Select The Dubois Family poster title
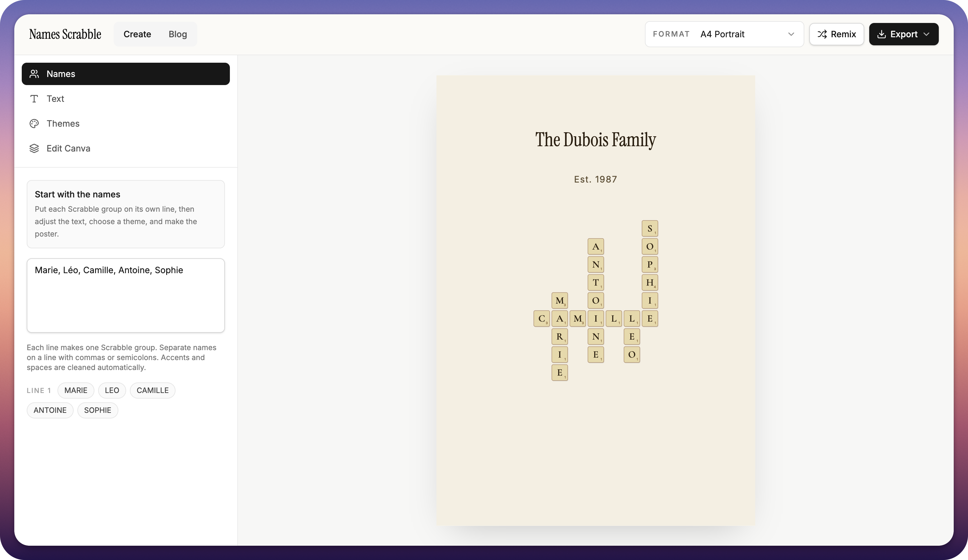Image resolution: width=968 pixels, height=560 pixels. pos(596,140)
